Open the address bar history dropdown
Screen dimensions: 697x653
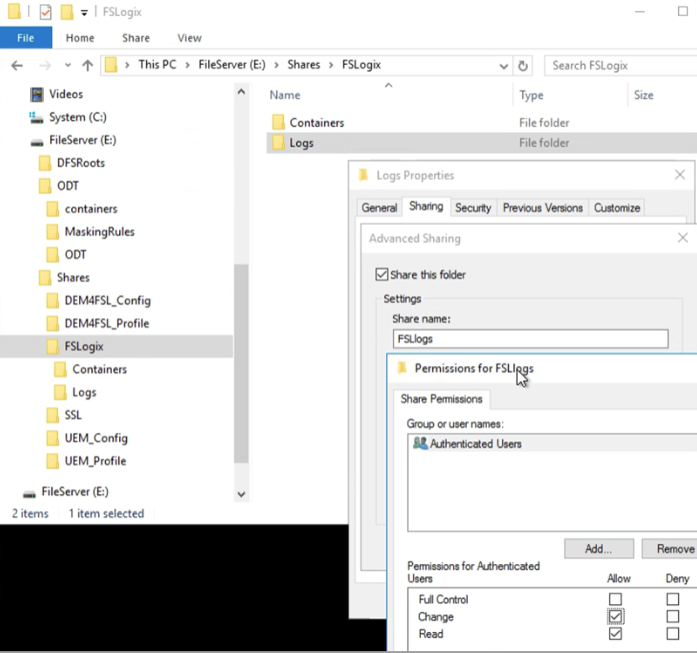pyautogui.click(x=503, y=65)
